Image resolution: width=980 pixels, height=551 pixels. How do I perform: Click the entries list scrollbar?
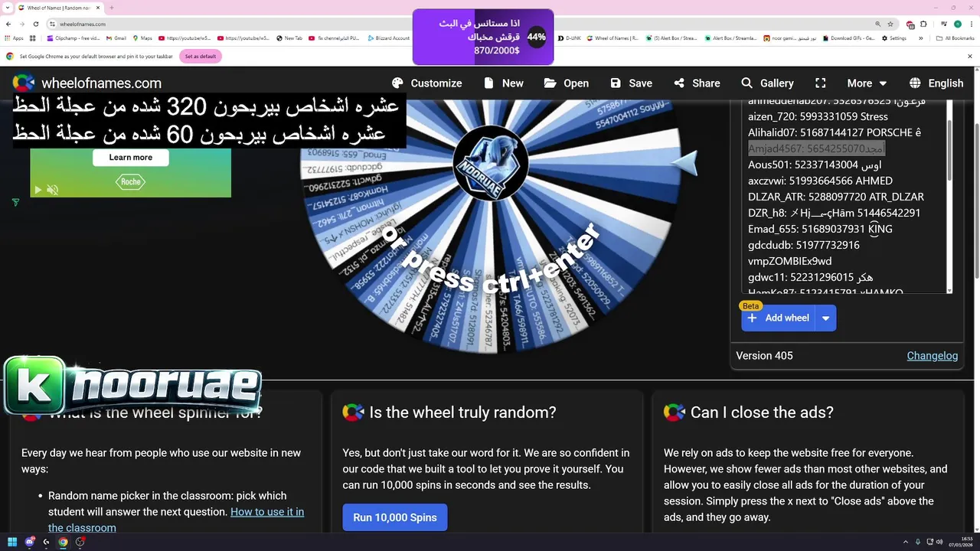tap(949, 150)
